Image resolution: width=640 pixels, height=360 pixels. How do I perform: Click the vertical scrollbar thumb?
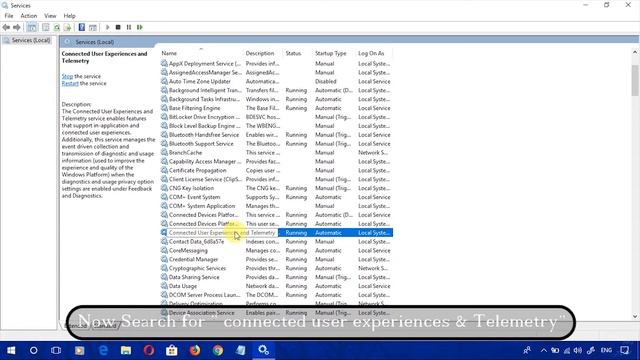click(635, 80)
